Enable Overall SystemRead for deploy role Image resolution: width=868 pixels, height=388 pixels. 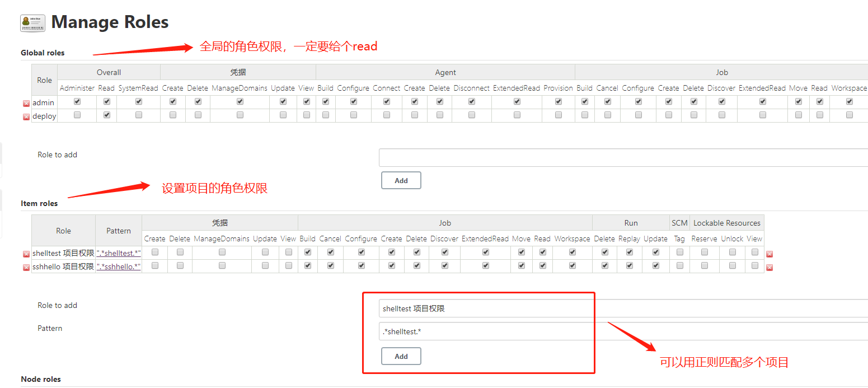[x=139, y=115]
